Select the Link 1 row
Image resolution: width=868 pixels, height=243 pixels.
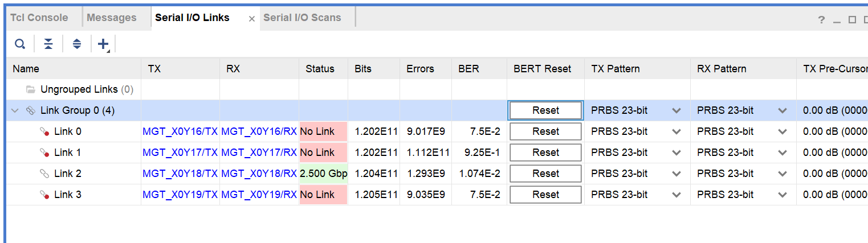pyautogui.click(x=67, y=153)
